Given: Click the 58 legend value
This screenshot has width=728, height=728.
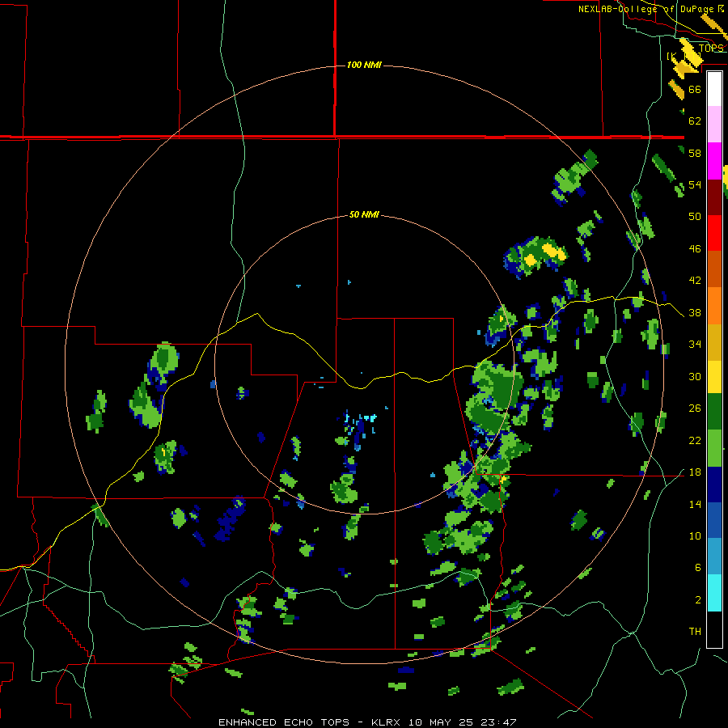Looking at the screenshot, I should pos(695,153).
